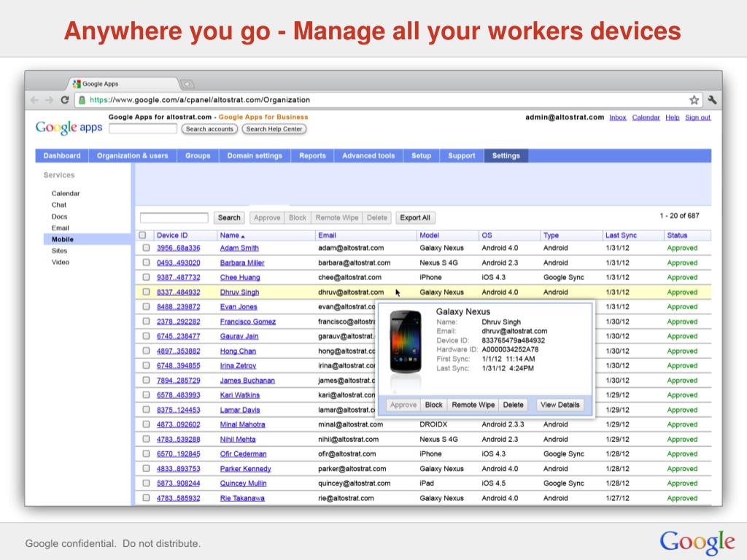Select Chat in the Services sidebar

[x=59, y=205]
